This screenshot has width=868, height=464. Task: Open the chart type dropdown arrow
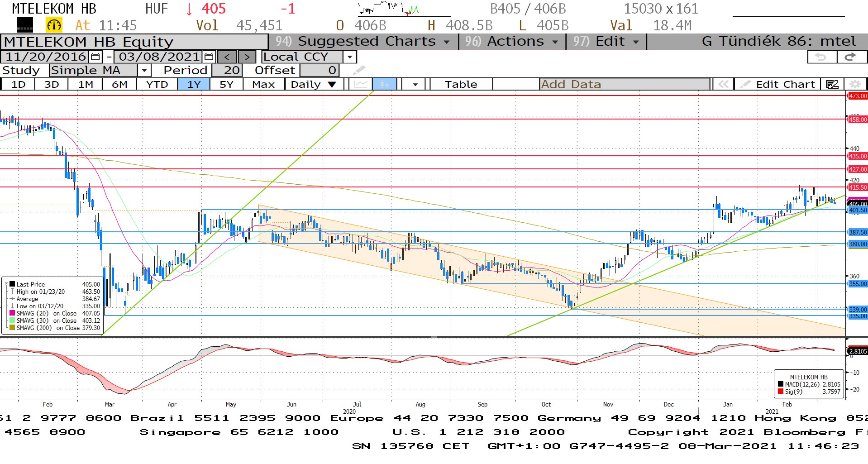[x=415, y=84]
